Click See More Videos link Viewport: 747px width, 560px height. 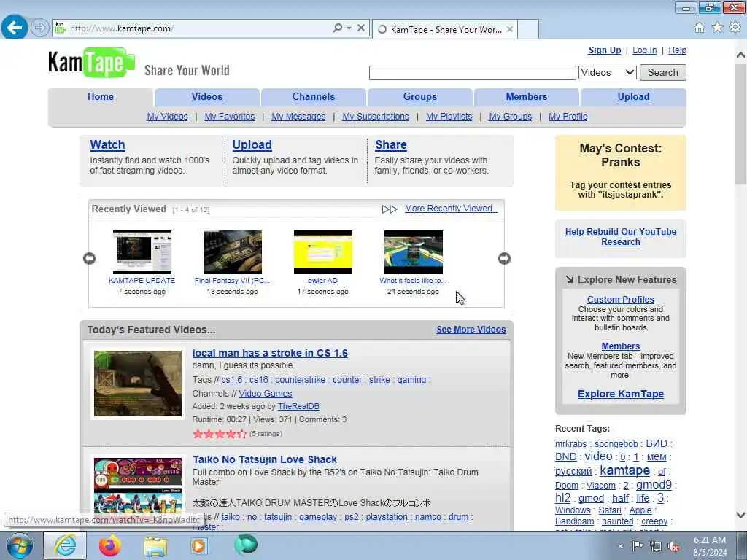click(471, 330)
